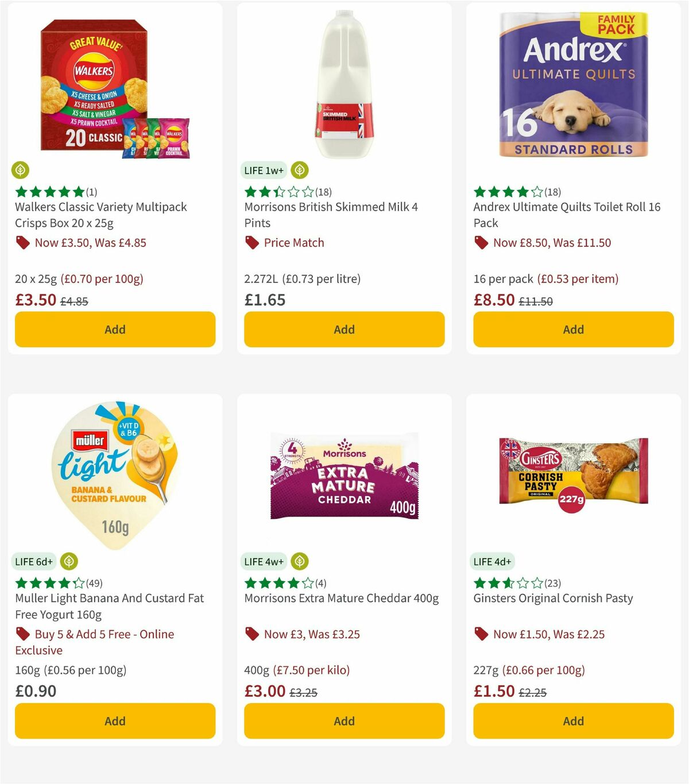
Task: Click the offer tag icon on the Andrex deal
Action: [481, 243]
